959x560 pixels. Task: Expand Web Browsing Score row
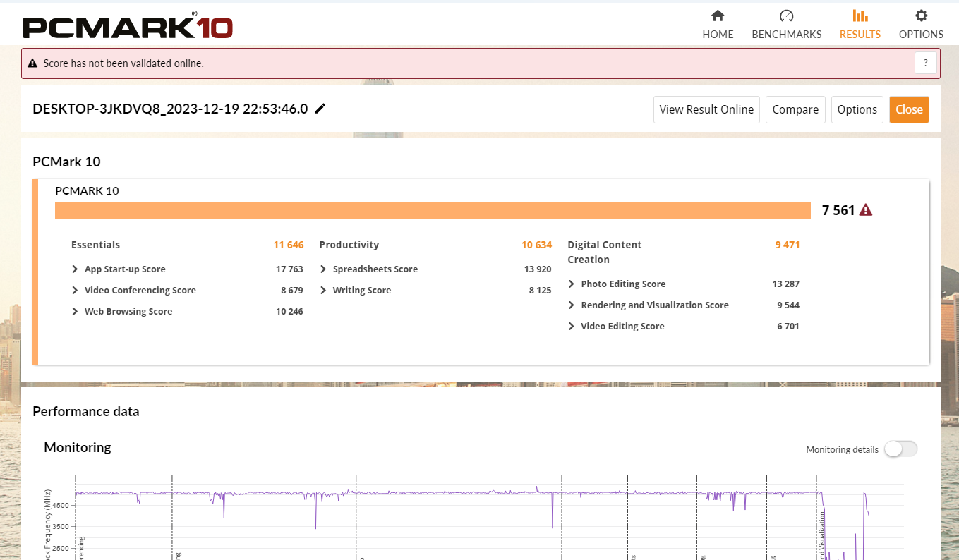tap(75, 312)
